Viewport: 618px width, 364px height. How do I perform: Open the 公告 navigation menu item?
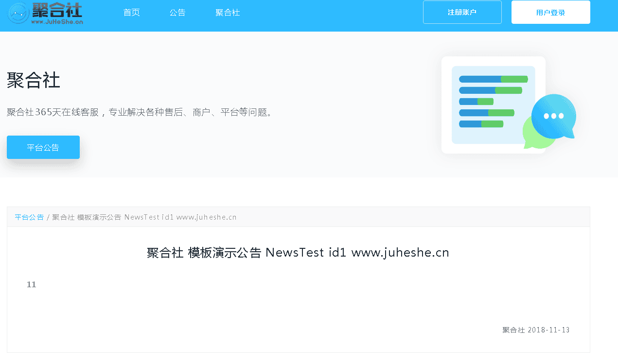(x=177, y=13)
